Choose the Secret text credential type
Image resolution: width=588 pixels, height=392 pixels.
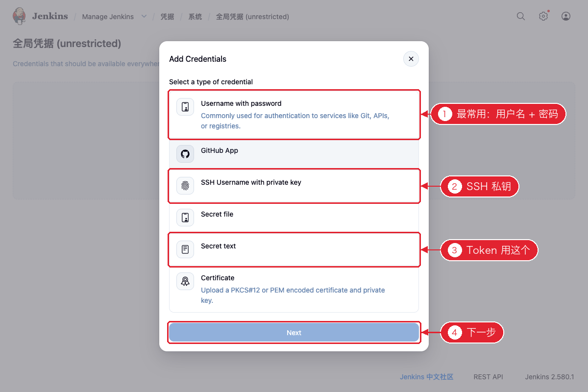click(x=294, y=250)
